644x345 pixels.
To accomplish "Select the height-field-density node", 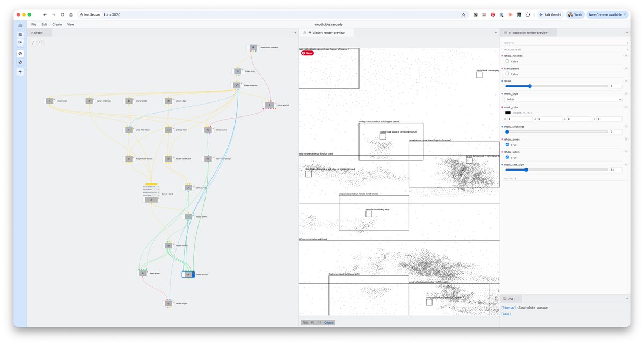I will click(129, 159).
